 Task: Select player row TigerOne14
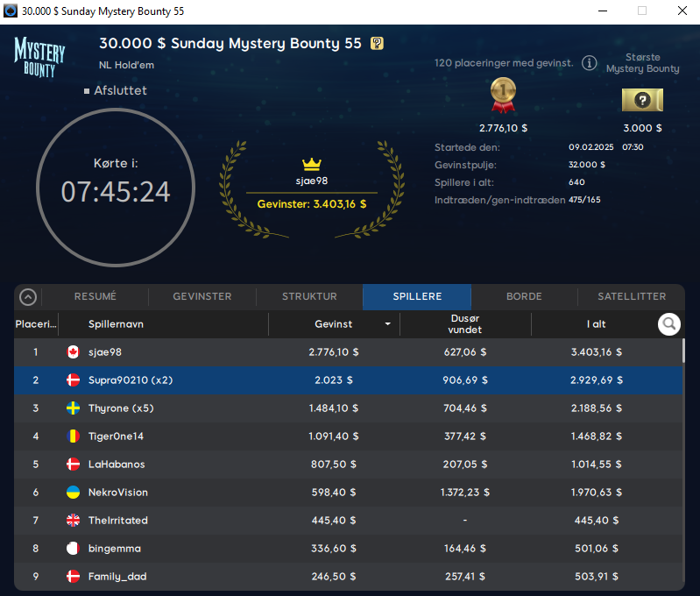click(348, 436)
